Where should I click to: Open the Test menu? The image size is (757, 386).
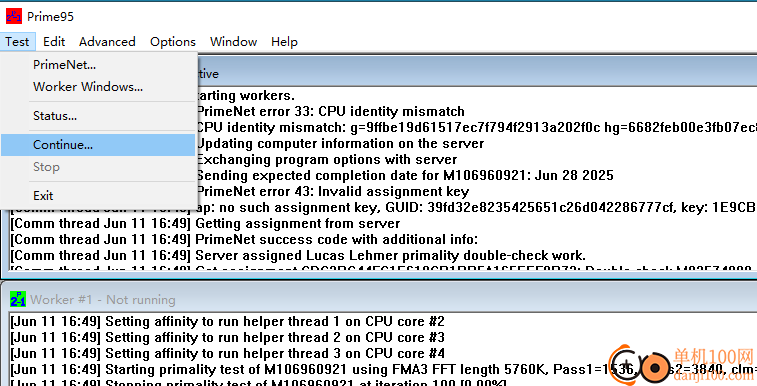(x=17, y=42)
